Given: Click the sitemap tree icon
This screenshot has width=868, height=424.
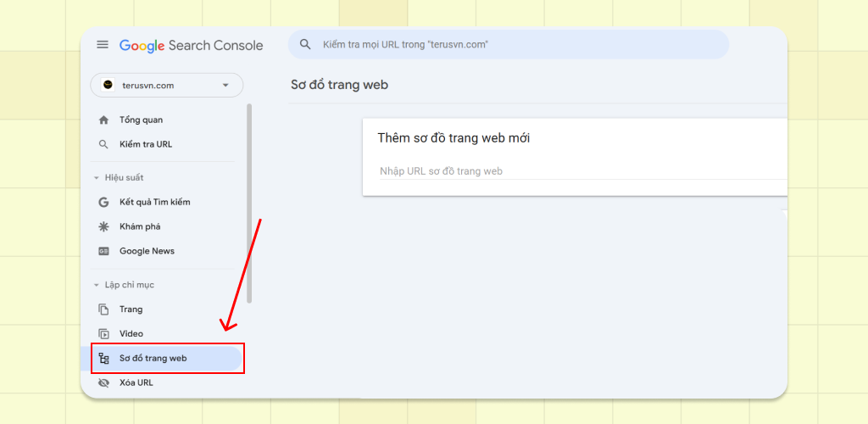Looking at the screenshot, I should click(103, 358).
